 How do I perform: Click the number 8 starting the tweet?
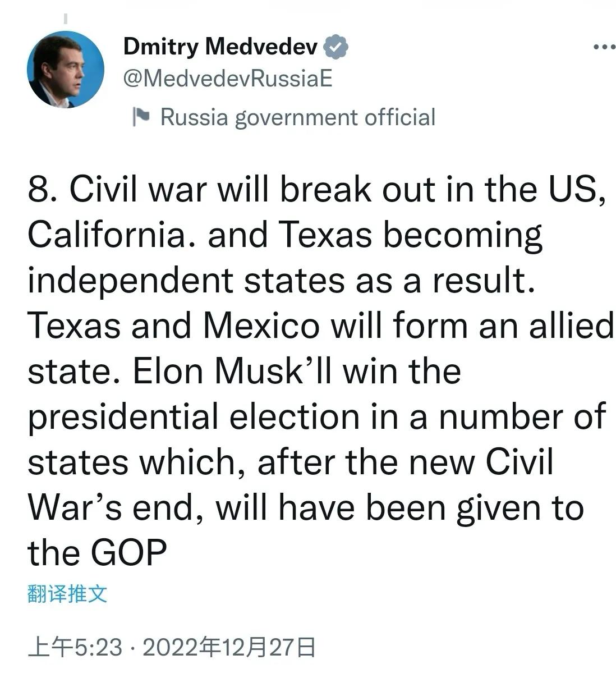tap(40, 190)
